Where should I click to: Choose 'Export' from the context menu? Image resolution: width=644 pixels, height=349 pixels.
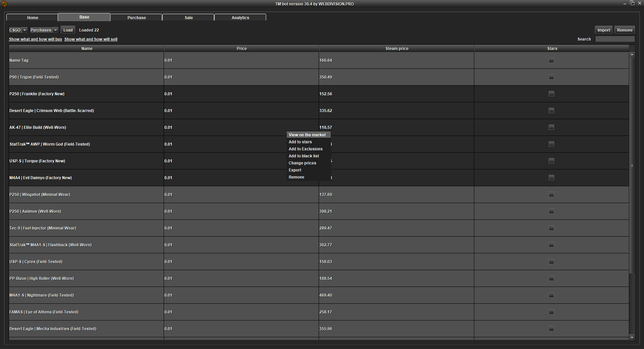pos(295,170)
